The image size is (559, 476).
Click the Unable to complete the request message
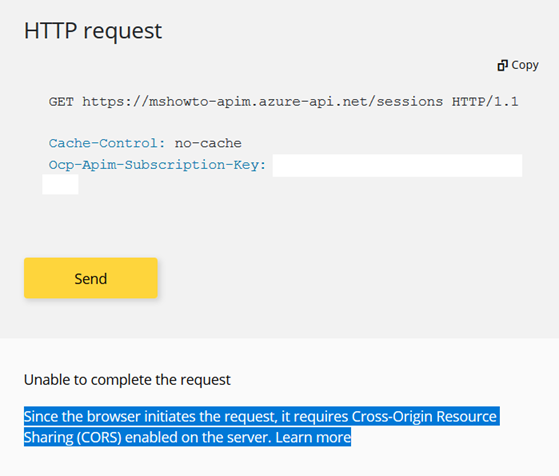pos(127,380)
